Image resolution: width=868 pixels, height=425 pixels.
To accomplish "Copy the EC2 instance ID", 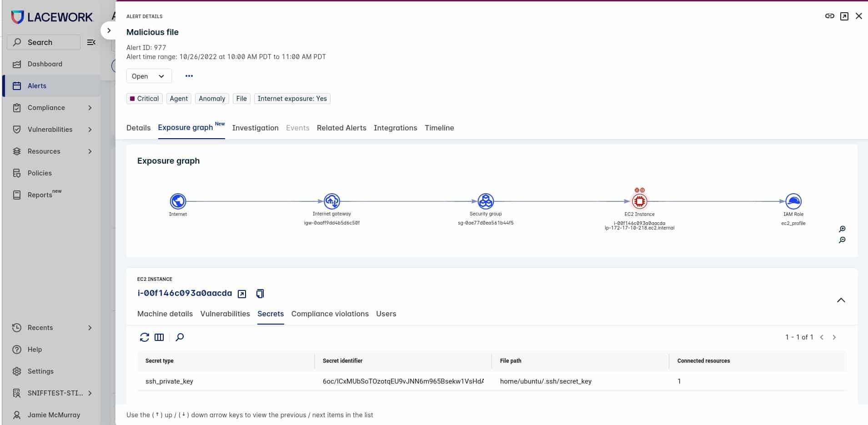I will tap(260, 294).
